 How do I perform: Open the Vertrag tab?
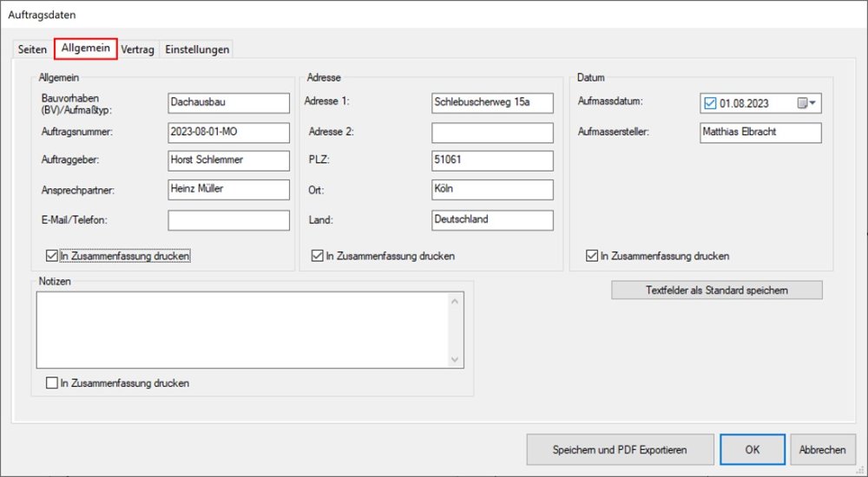tap(137, 49)
